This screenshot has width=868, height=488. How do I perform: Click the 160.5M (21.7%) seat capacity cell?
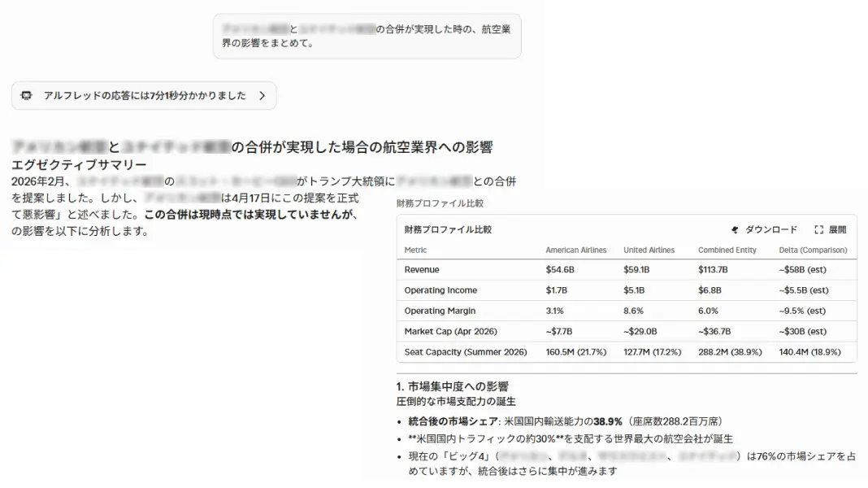(575, 351)
